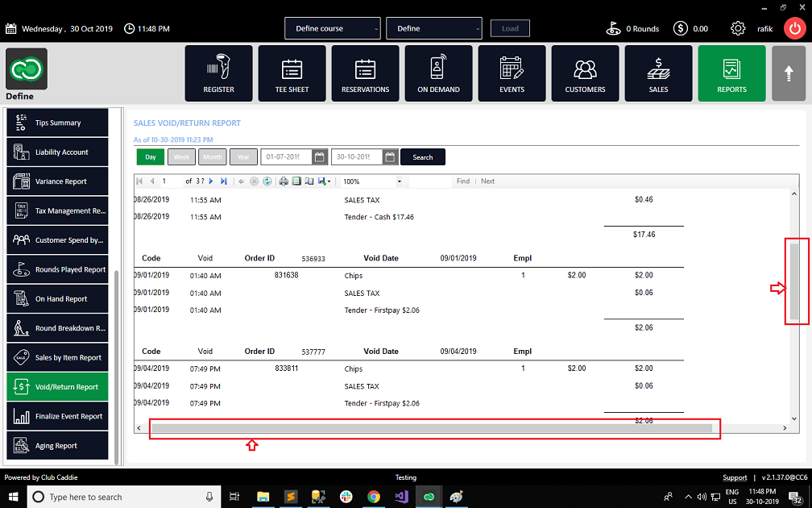Select Aging Report in the sidebar
812x508 pixels.
tap(56, 446)
